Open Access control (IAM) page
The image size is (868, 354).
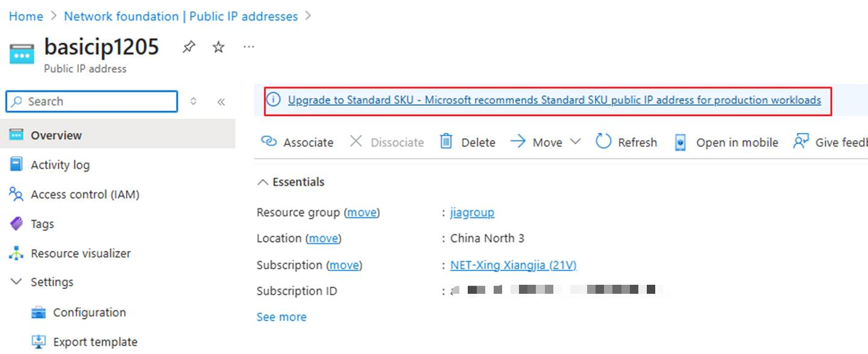click(x=85, y=194)
